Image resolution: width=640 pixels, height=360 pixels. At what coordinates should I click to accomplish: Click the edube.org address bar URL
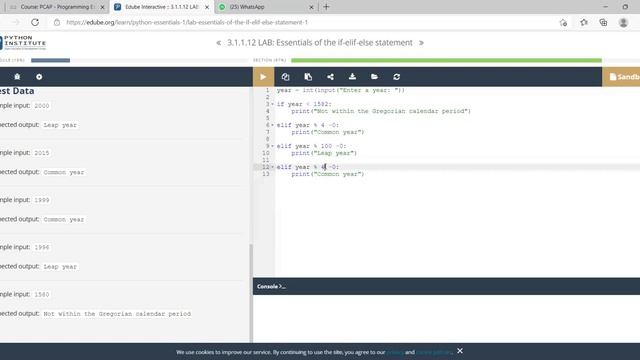(x=187, y=22)
